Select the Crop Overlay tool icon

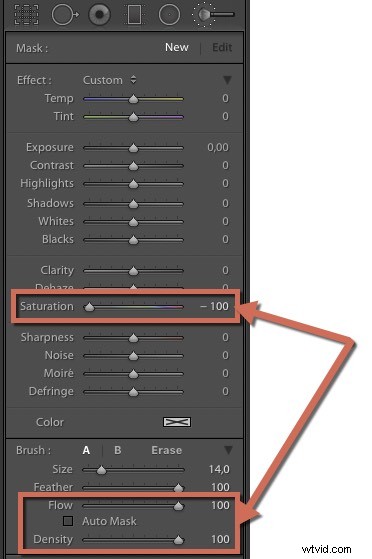click(26, 14)
